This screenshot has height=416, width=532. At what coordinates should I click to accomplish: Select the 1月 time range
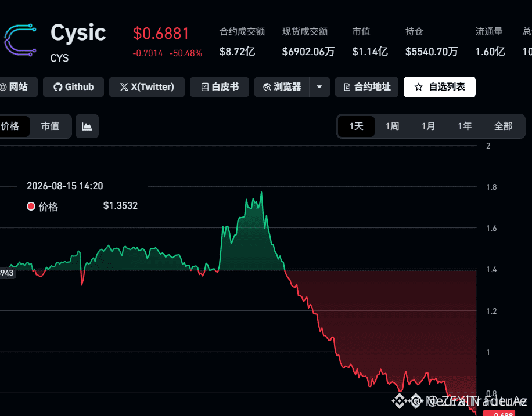(x=428, y=126)
